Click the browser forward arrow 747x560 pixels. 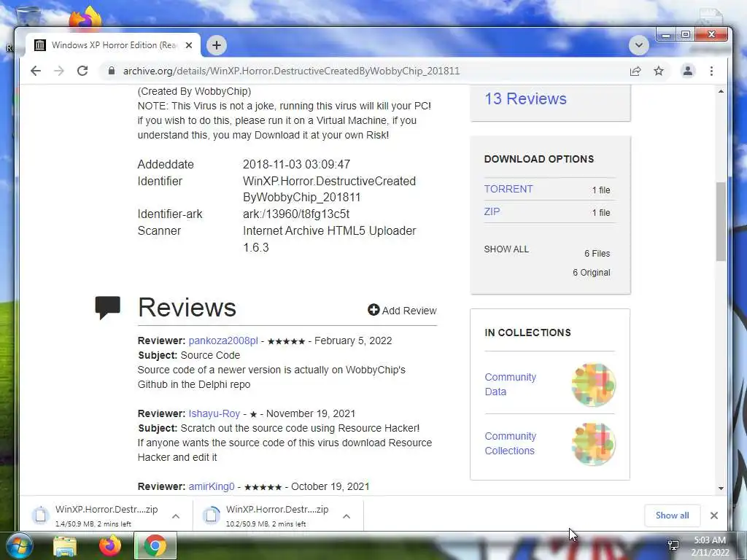tap(59, 71)
